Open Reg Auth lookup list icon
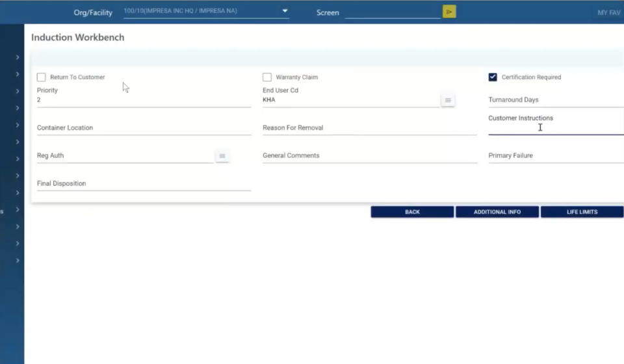The height and width of the screenshot is (364, 624). pyautogui.click(x=222, y=156)
